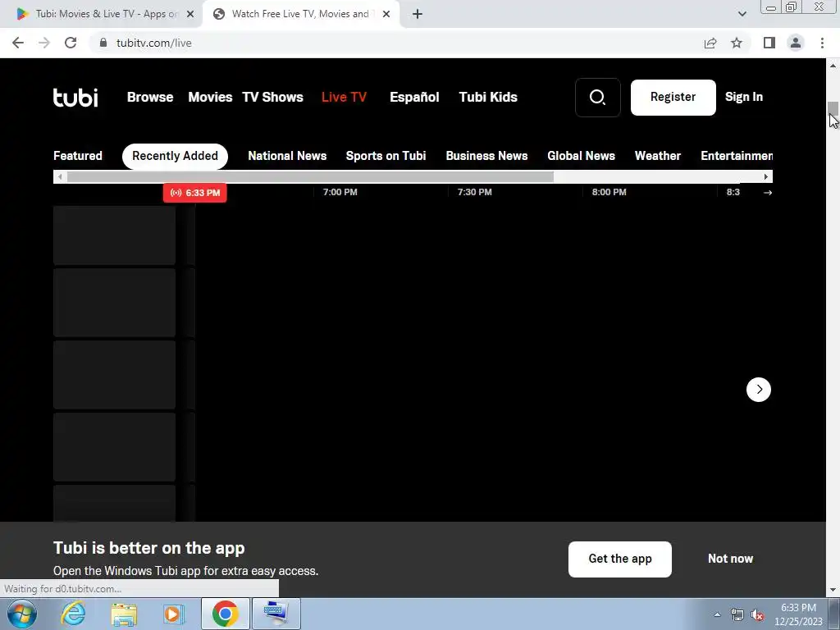The image size is (840, 630).
Task: Advance the schedule with right arrow
Action: tap(768, 192)
